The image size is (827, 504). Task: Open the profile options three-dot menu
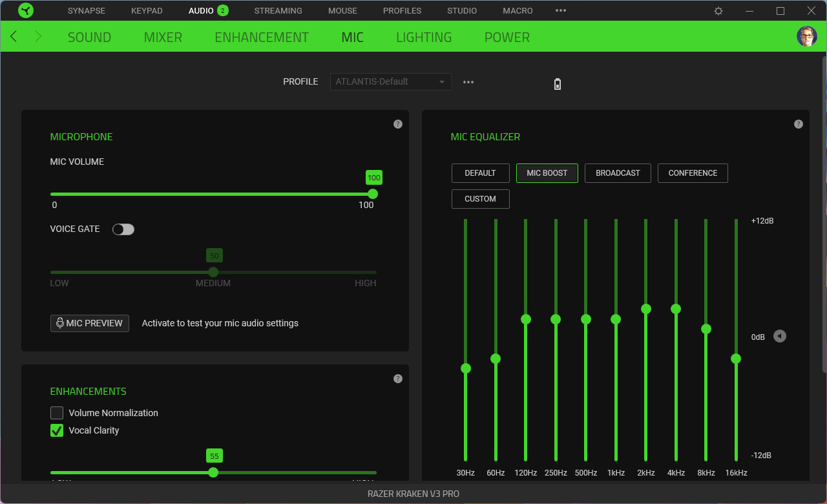click(x=468, y=82)
